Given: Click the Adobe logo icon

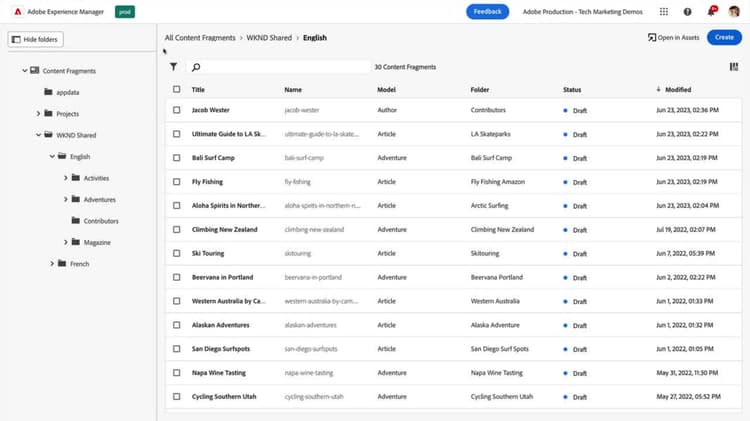Looking at the screenshot, I should tap(18, 11).
